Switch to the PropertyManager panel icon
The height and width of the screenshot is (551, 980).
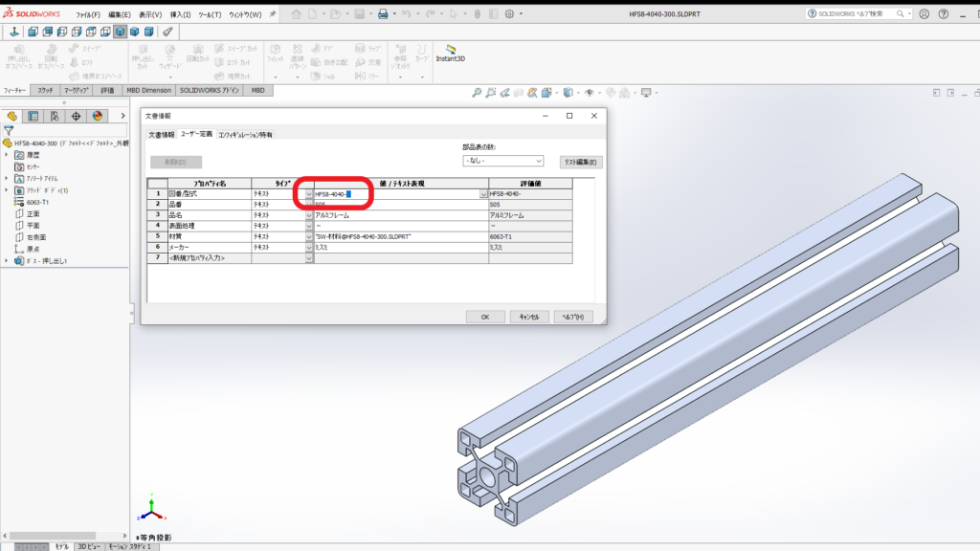[x=33, y=116]
